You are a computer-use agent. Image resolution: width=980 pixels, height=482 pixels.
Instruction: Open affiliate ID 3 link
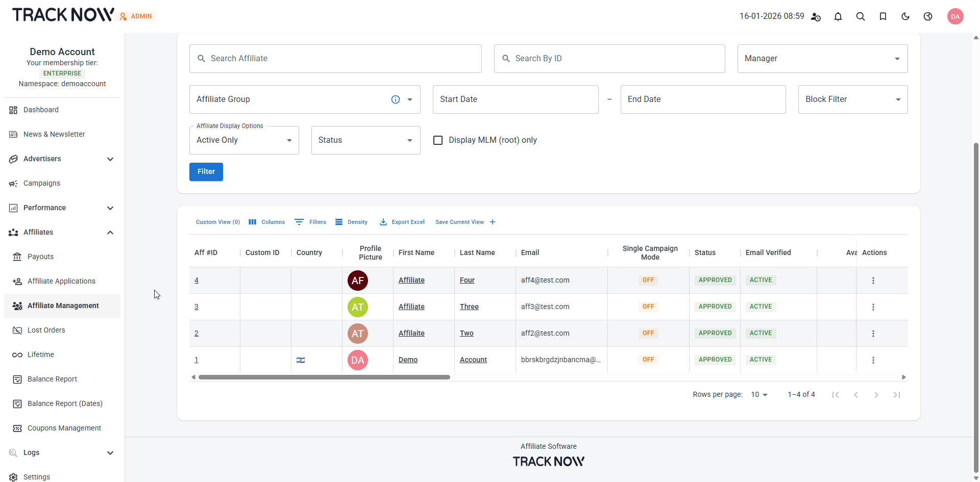[x=197, y=307]
